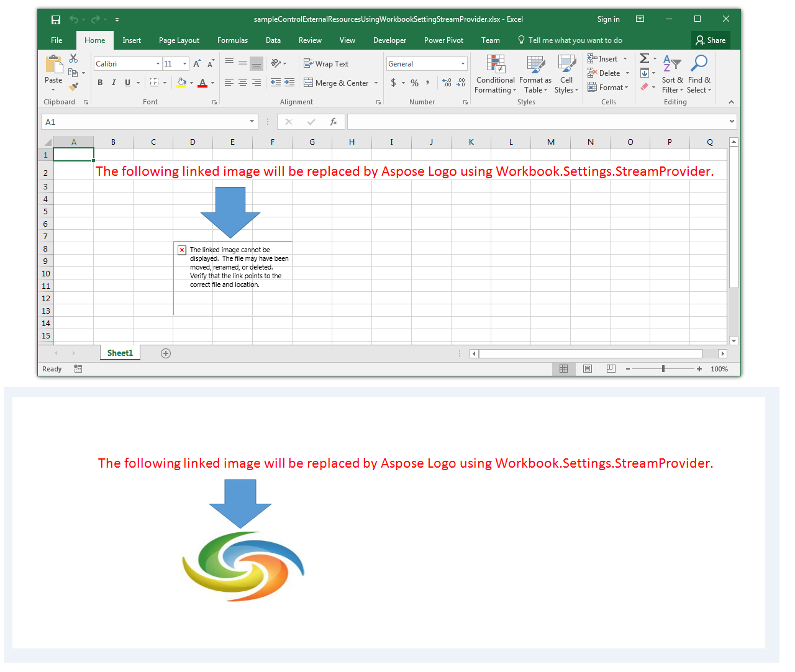Click Delete cells button
The height and width of the screenshot is (672, 795).
click(x=604, y=73)
